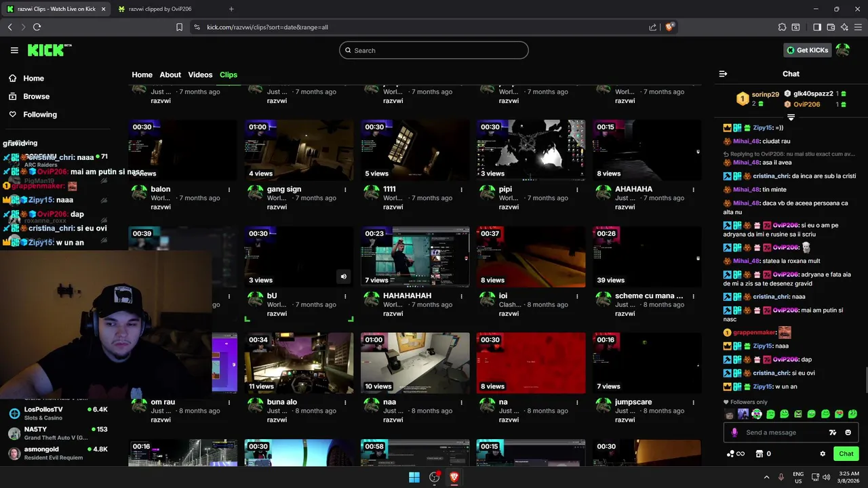Unmute the bU clip speaker icon
The image size is (868, 488).
343,277
